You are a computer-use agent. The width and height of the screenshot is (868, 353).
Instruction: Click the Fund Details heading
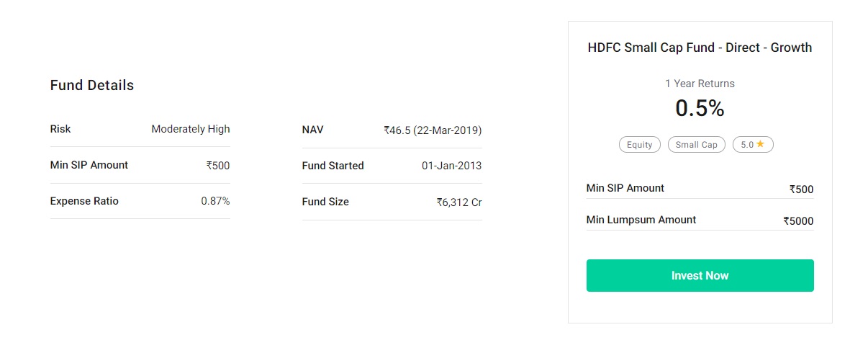92,85
